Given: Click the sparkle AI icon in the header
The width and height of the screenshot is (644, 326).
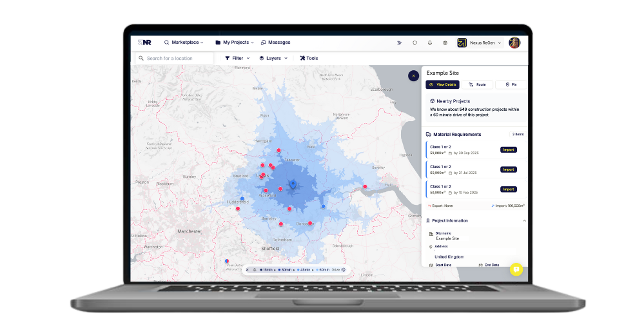Looking at the screenshot, I should [x=399, y=43].
